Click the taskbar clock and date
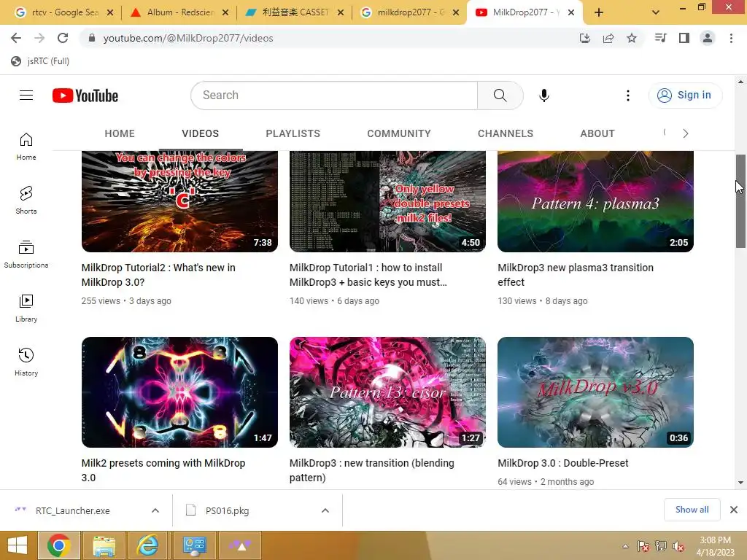The image size is (747, 560). [715, 546]
